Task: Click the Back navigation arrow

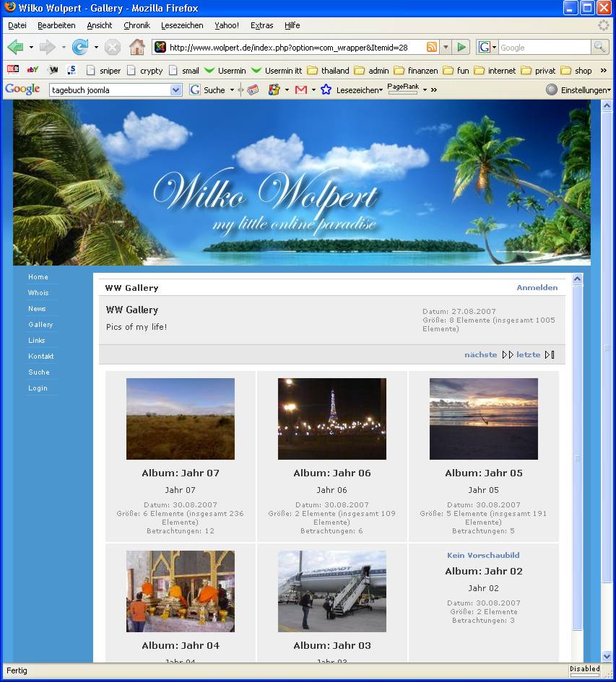Action: click(15, 47)
